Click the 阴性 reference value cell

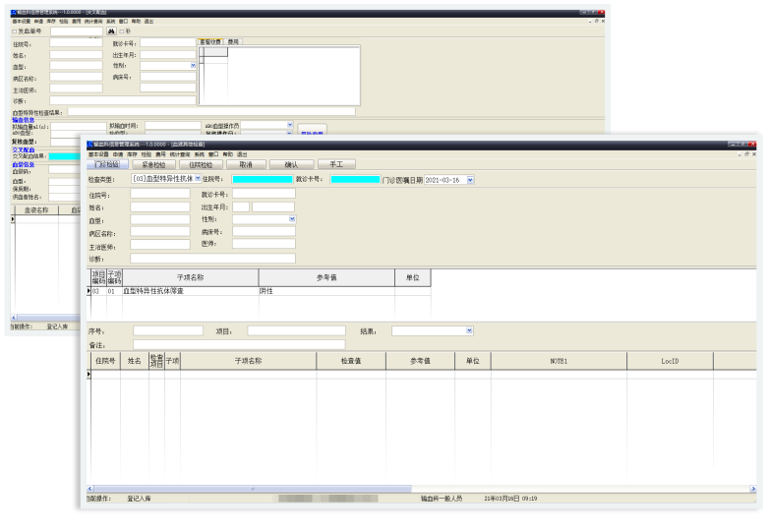tap(326, 291)
